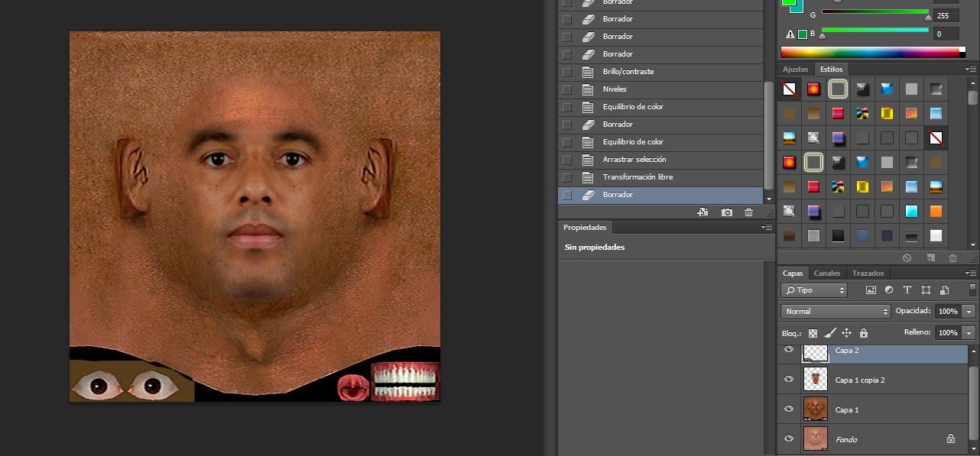Click lock position move icon
Image resolution: width=980 pixels, height=456 pixels.
(846, 333)
